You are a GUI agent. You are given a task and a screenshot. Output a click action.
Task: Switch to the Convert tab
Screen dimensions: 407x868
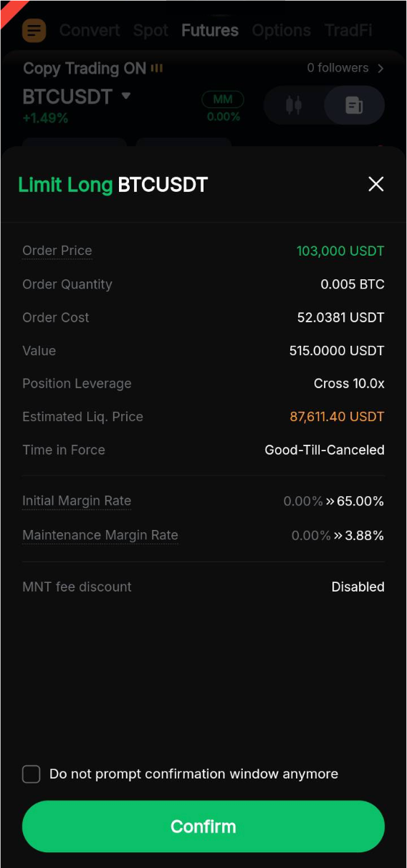point(90,30)
